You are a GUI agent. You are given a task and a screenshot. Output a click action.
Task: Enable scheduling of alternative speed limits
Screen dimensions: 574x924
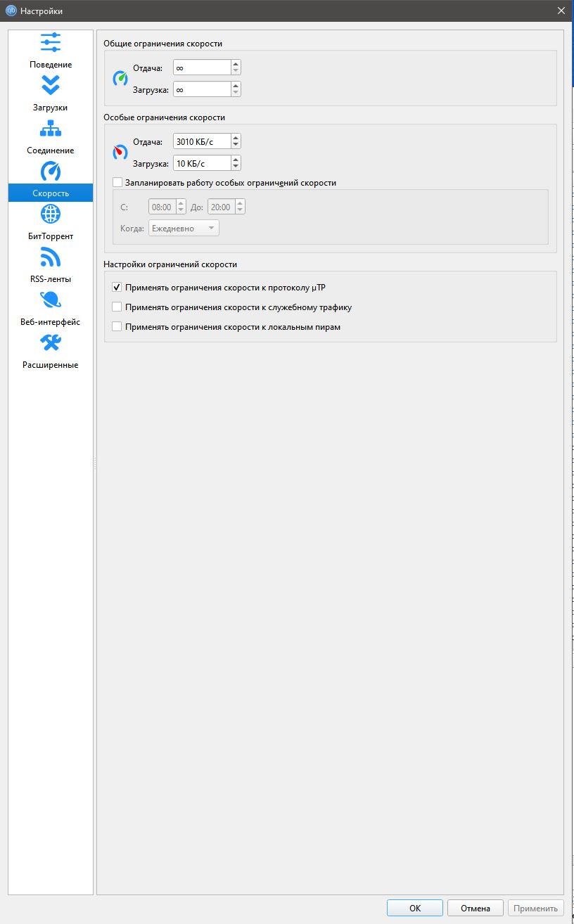(117, 183)
